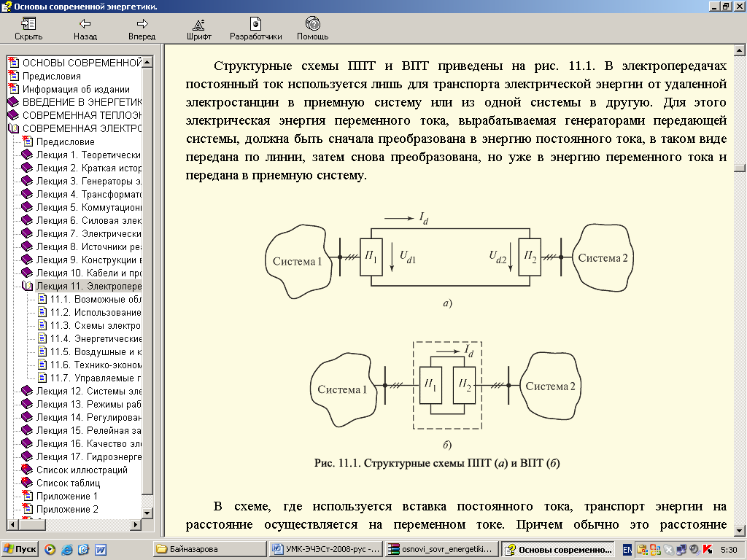
Task: Click the Internet Explorer quick launch icon
Action: [x=66, y=549]
